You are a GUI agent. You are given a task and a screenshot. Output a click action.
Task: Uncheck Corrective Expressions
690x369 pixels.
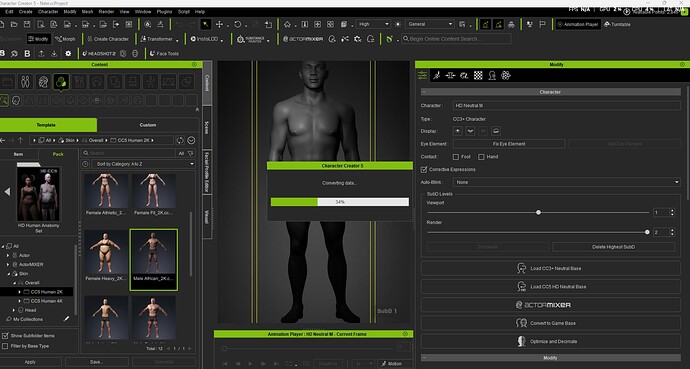click(x=424, y=169)
